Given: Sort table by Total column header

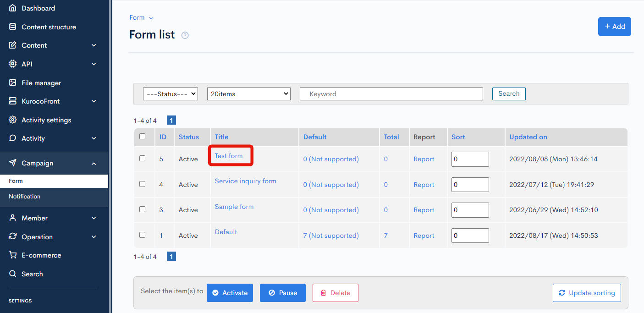Looking at the screenshot, I should (391, 137).
